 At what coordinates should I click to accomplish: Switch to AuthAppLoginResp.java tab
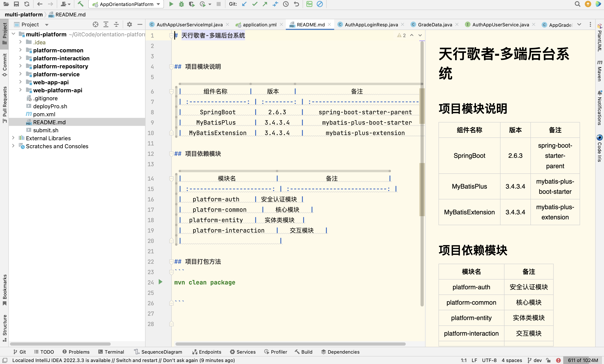[x=371, y=25]
